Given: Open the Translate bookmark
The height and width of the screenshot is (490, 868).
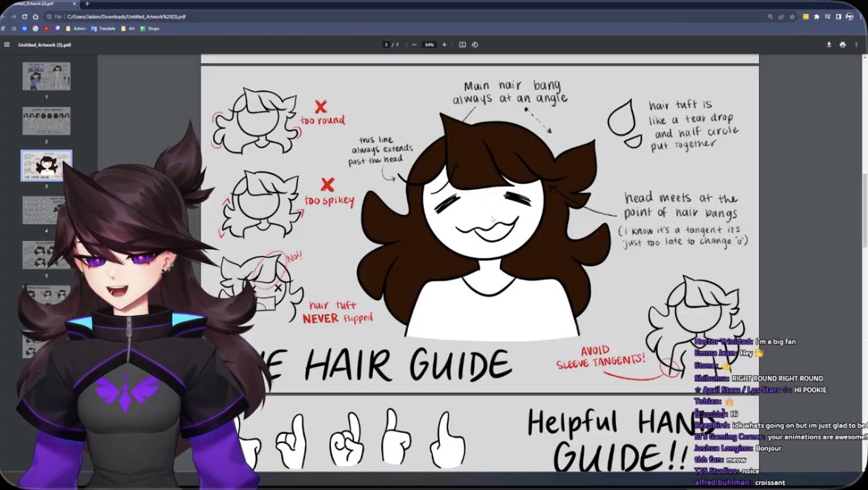Looking at the screenshot, I should [103, 29].
